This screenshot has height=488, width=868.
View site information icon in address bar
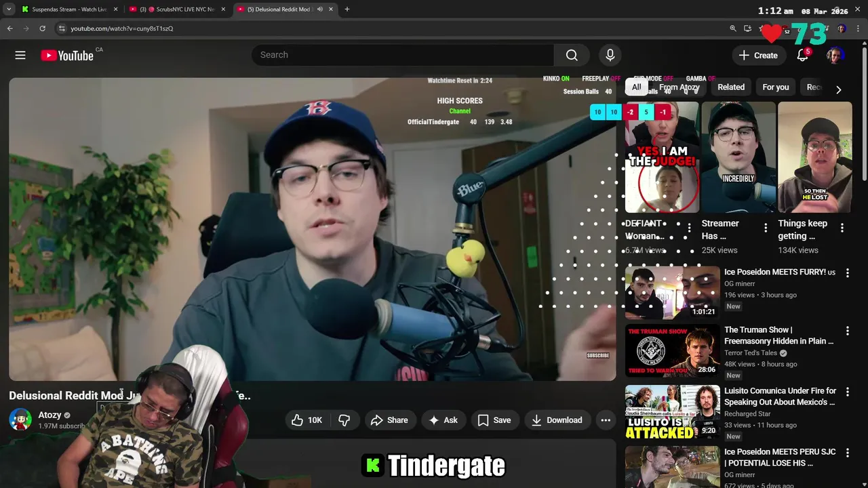click(x=62, y=28)
